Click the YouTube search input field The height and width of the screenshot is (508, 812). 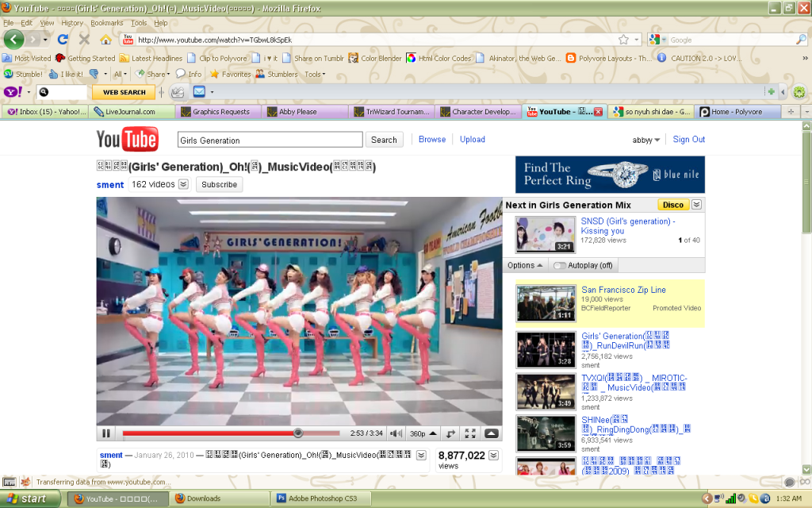coord(270,140)
